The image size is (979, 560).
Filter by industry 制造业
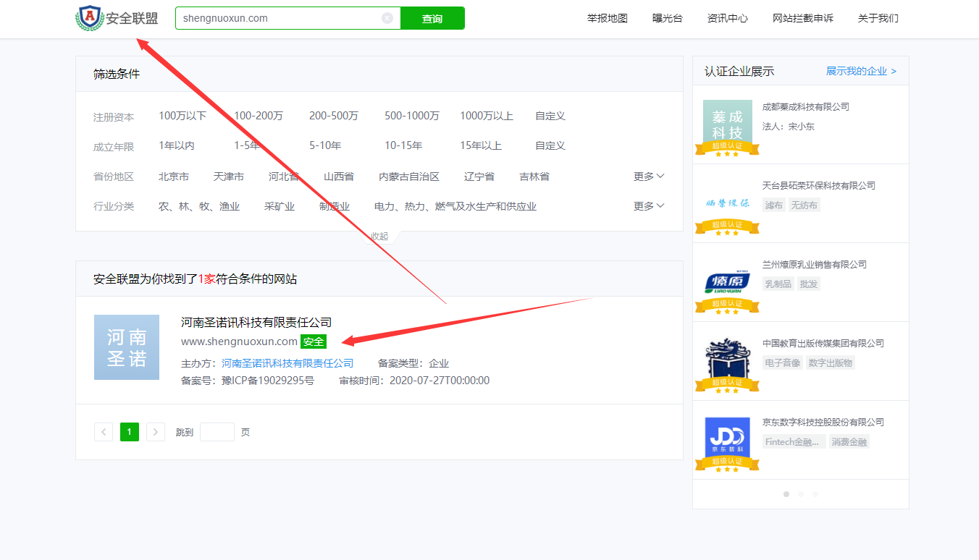[335, 206]
